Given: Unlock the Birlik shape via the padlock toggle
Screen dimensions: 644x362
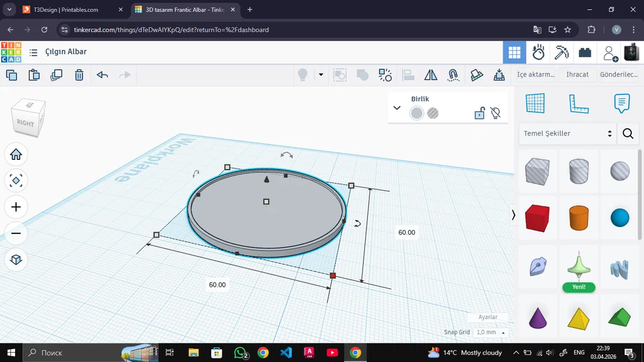Looking at the screenshot, I should click(x=480, y=113).
